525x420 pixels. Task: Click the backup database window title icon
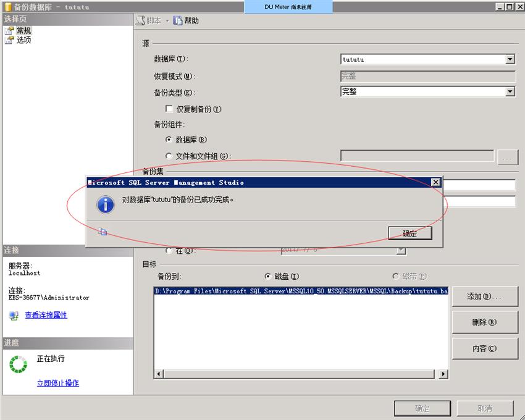point(7,7)
